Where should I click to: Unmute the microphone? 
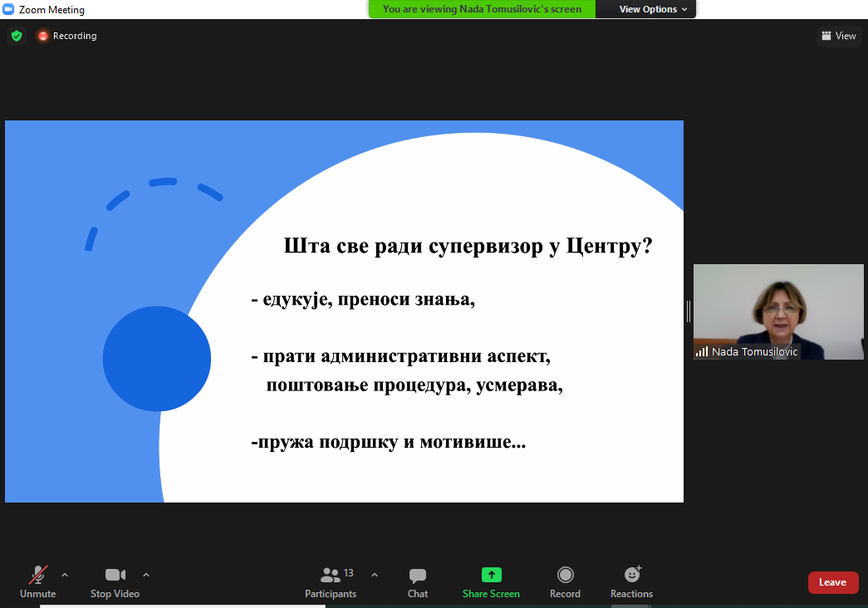pyautogui.click(x=38, y=581)
